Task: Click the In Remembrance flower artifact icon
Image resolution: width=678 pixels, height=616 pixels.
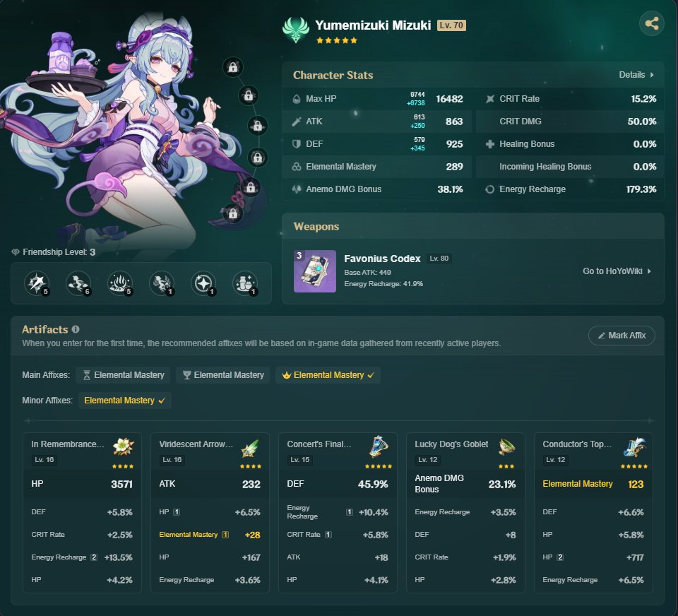Action: coord(124,446)
